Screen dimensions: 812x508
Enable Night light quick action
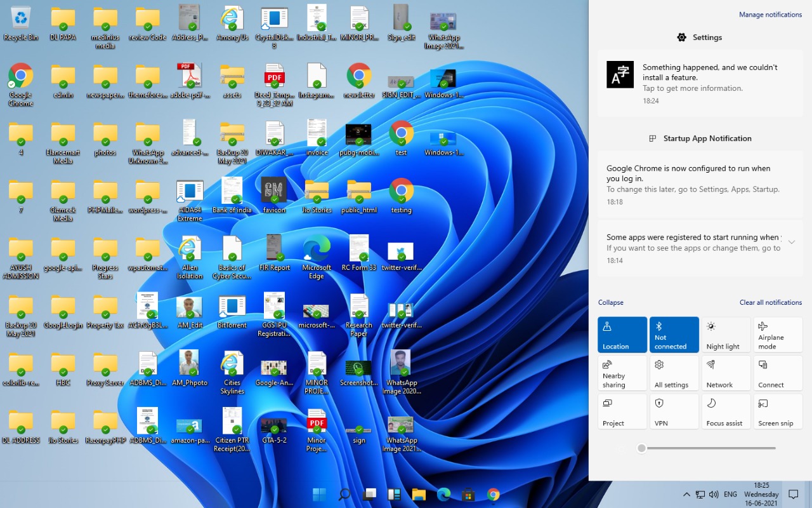coord(726,335)
